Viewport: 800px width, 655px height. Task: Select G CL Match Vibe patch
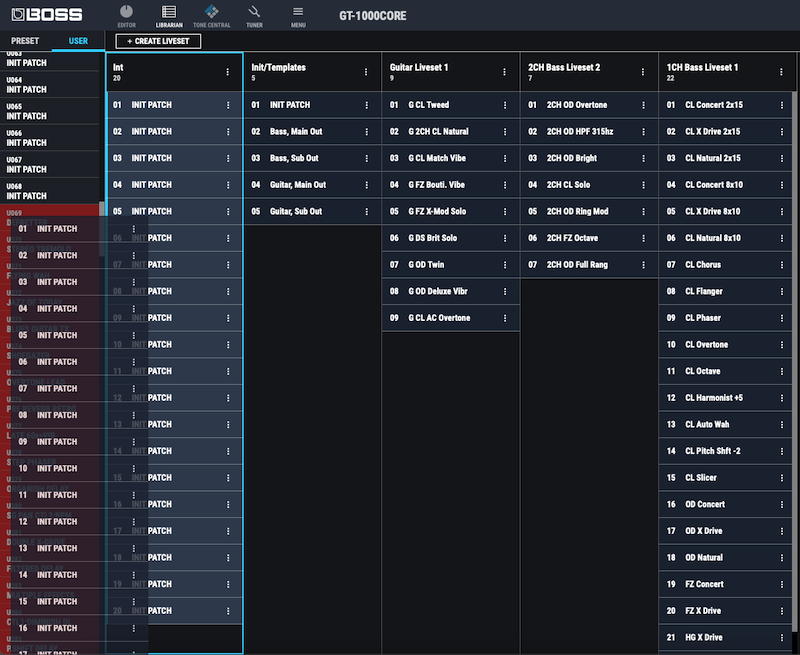pyautogui.click(x=451, y=158)
